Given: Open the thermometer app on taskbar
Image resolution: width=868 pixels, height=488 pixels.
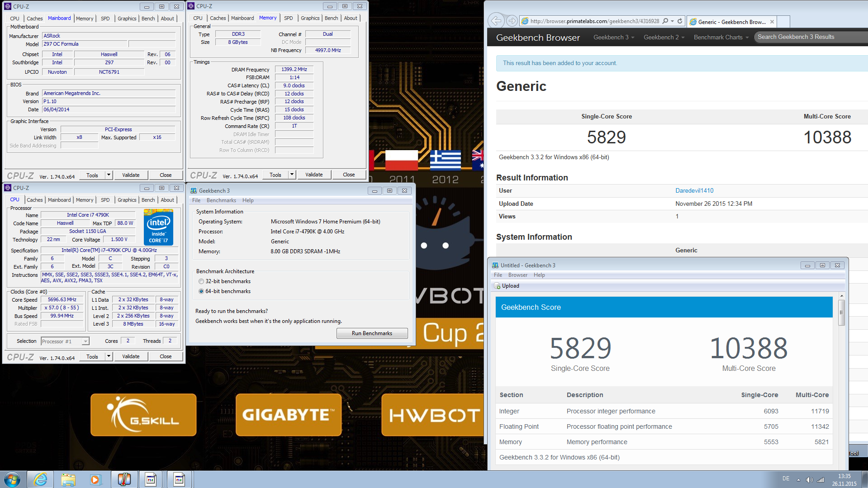Looking at the screenshot, I should click(x=124, y=479).
